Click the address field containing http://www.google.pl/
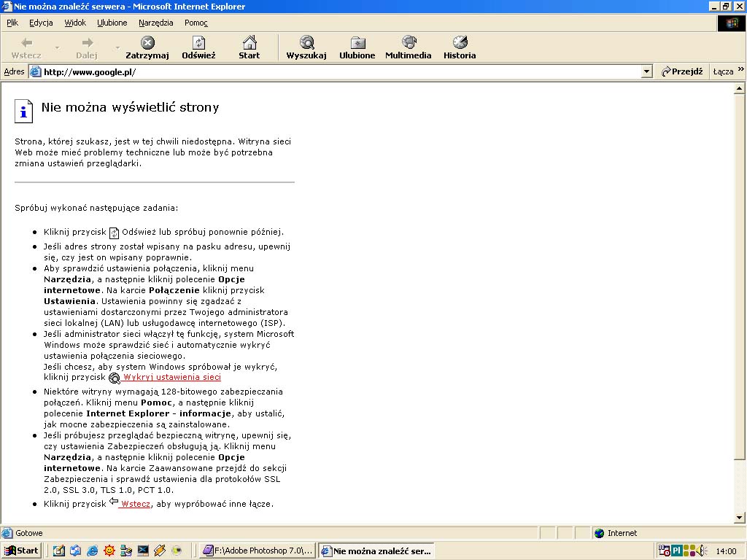 click(336, 71)
